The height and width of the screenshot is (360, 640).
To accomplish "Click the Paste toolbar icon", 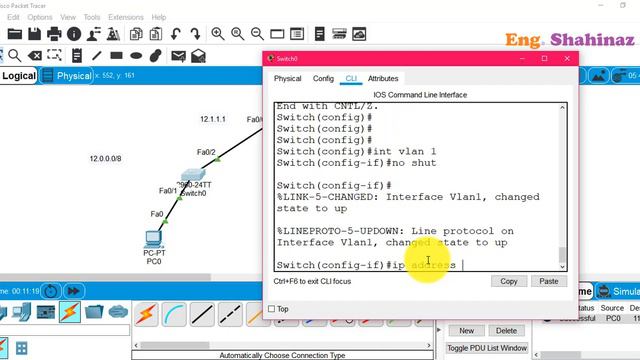I will [x=156, y=34].
